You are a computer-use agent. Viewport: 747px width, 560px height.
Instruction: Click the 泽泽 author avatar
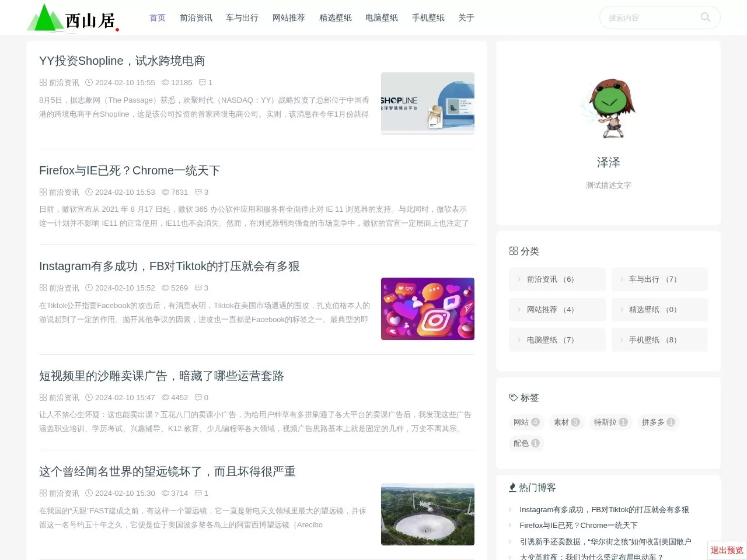click(608, 108)
